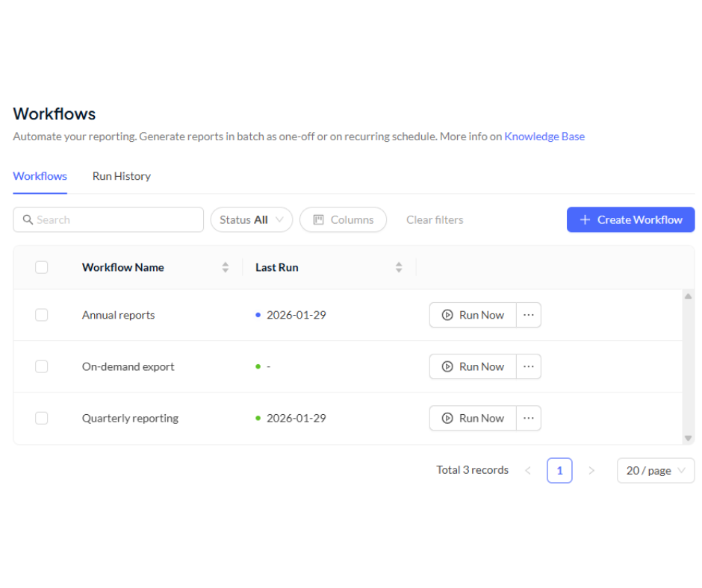Screen dimensions: 702x588
Task: Select page 1 in pagination
Action: [x=559, y=470]
